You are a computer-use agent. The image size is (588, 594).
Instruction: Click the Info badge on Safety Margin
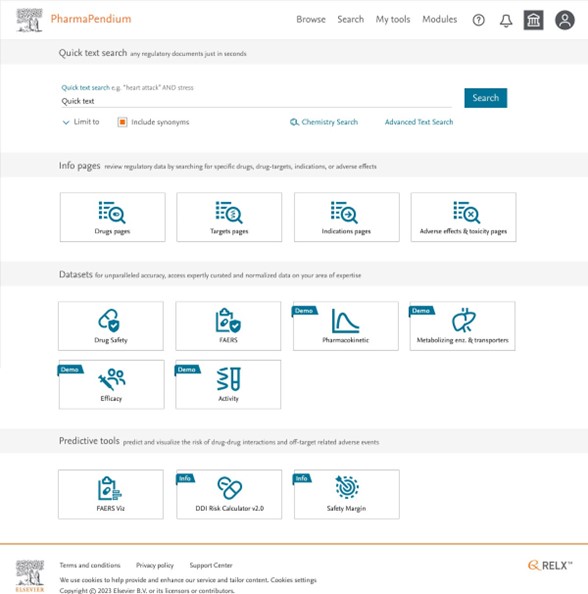click(302, 478)
